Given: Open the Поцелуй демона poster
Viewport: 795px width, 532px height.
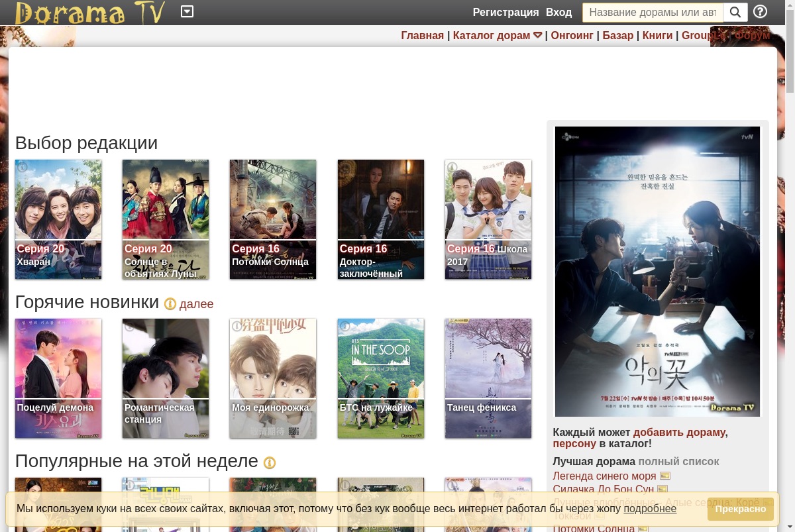Looking at the screenshot, I should (58, 378).
